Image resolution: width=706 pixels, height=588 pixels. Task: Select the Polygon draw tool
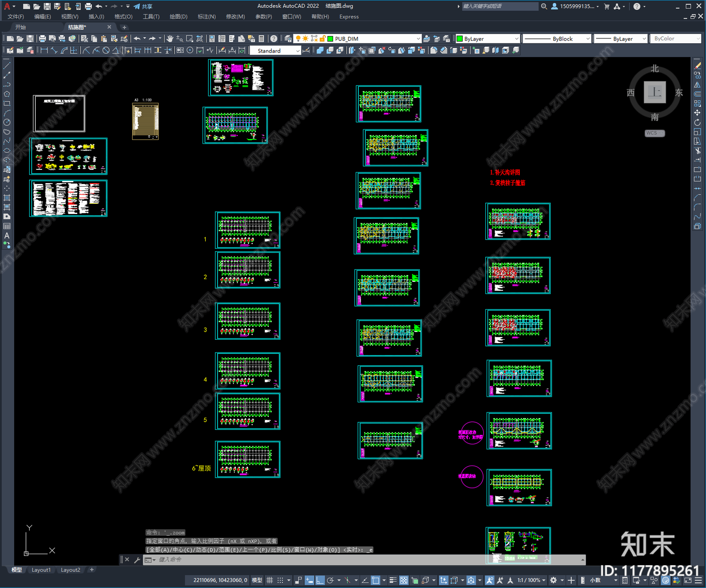click(x=7, y=94)
